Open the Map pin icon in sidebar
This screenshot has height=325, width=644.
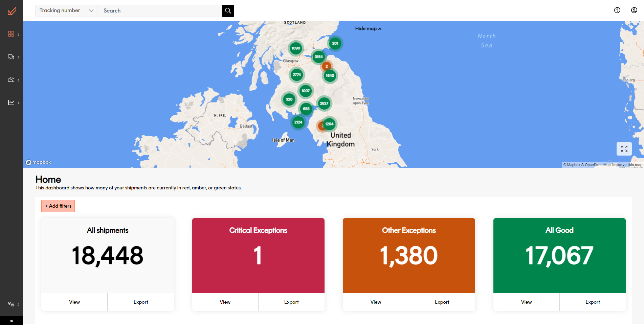click(x=11, y=80)
